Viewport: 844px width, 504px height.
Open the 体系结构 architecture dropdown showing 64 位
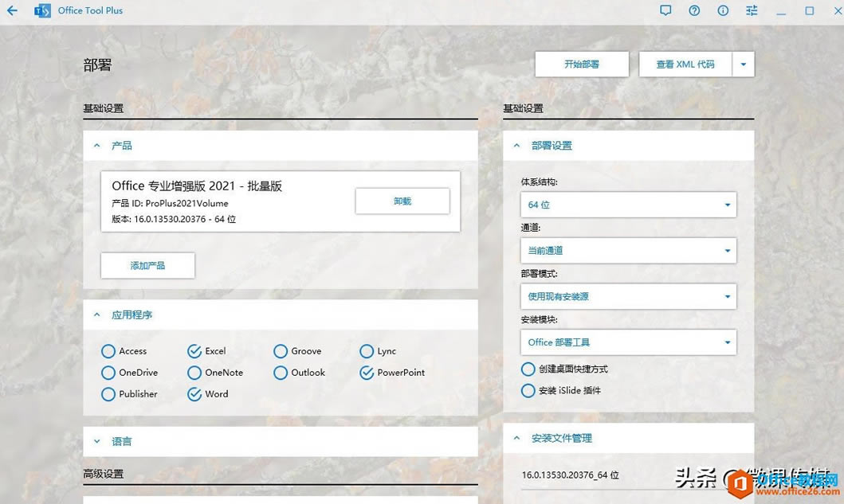click(x=628, y=204)
